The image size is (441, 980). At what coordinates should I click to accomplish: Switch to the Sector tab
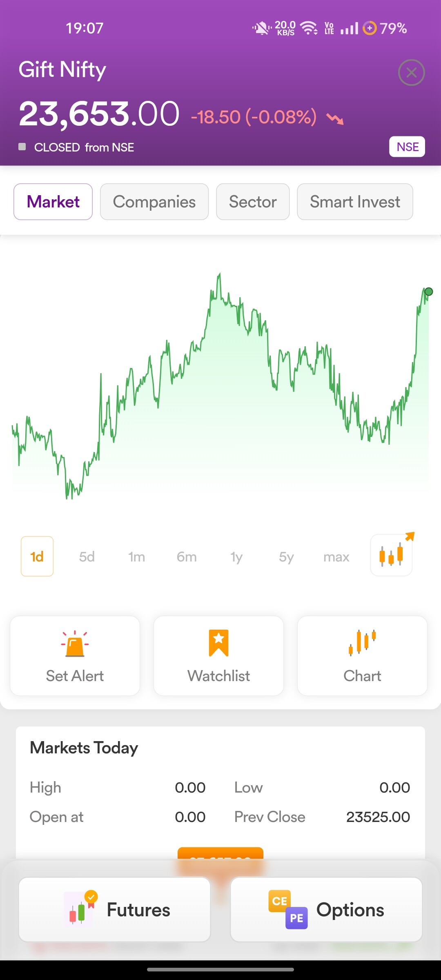pyautogui.click(x=253, y=202)
